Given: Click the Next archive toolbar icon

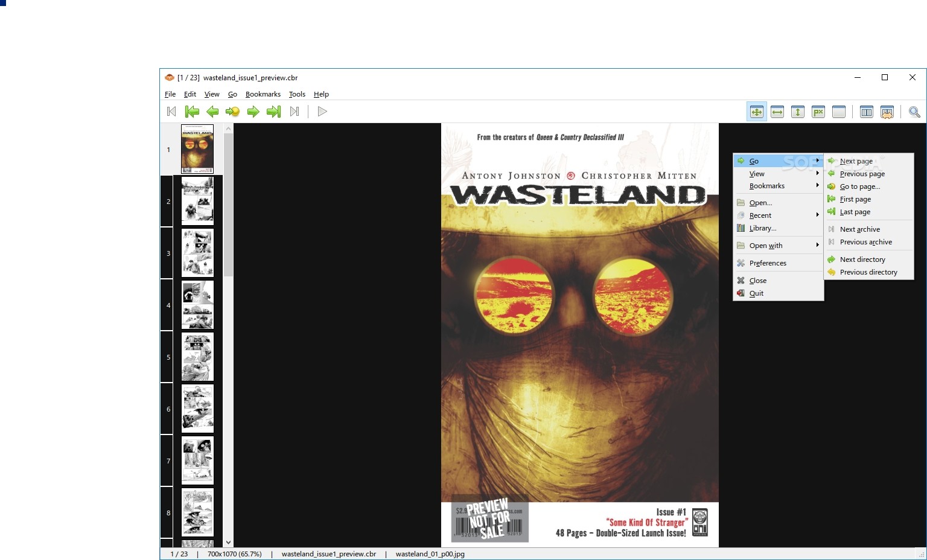Looking at the screenshot, I should [295, 112].
